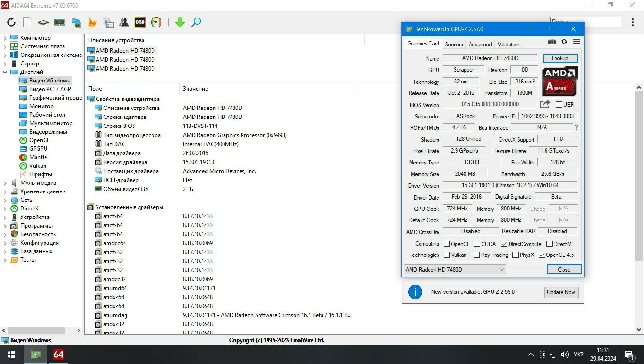Open the GPU-Z hamburger menu icon
The height and width of the screenshot is (364, 644).
coord(576,42)
